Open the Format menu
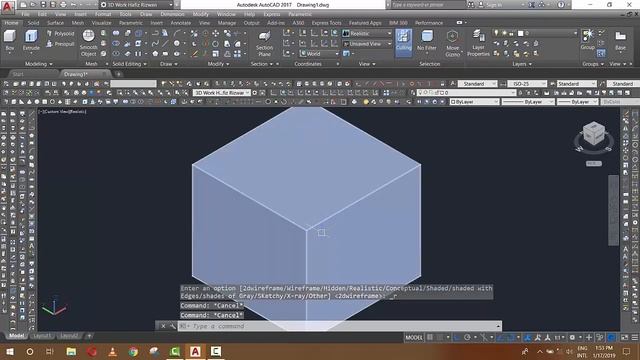The image size is (640, 360). coord(103,14)
